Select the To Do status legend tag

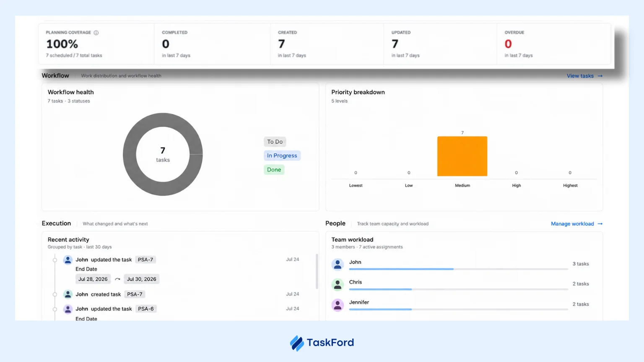[275, 142]
